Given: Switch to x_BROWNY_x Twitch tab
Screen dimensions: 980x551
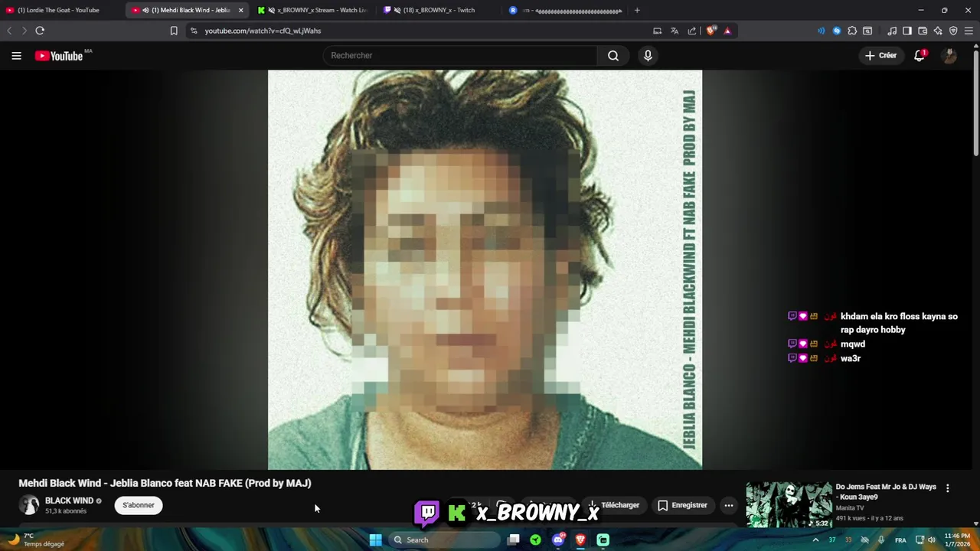Looking at the screenshot, I should [438, 10].
